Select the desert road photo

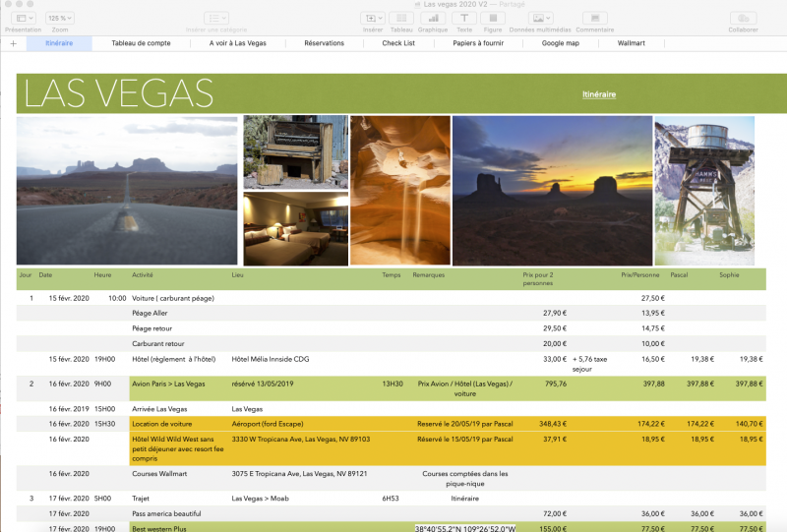click(x=127, y=190)
